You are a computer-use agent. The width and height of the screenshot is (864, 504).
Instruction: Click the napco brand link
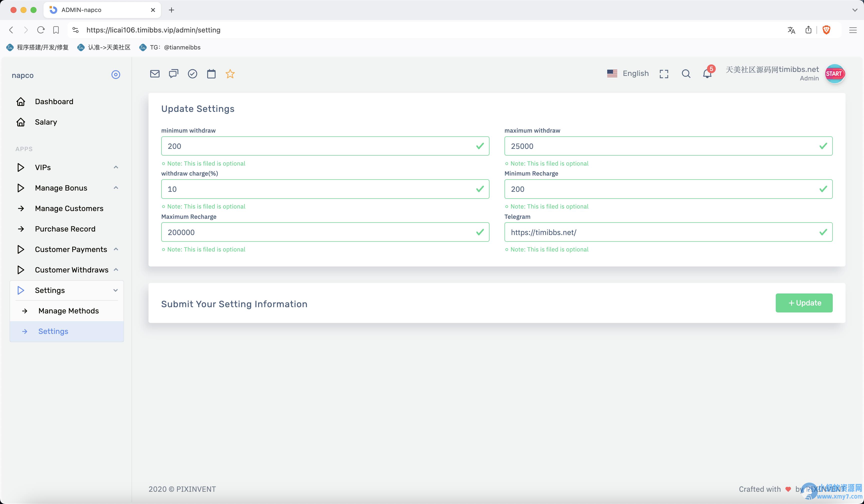click(x=23, y=75)
